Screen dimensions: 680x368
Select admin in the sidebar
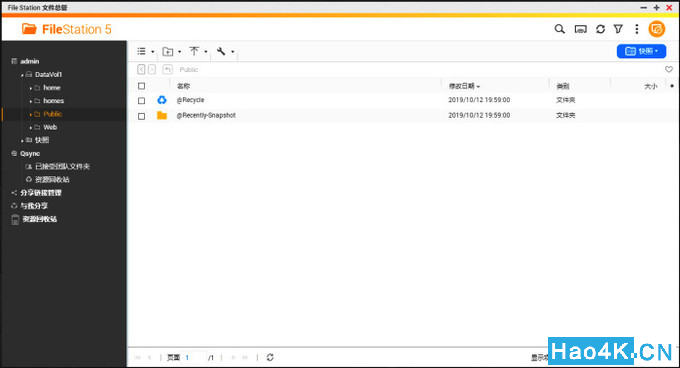click(29, 61)
